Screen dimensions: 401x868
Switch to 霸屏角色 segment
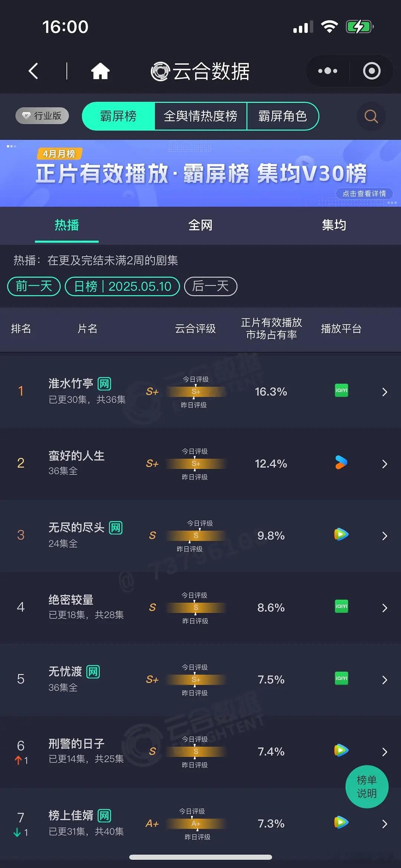coord(283,116)
